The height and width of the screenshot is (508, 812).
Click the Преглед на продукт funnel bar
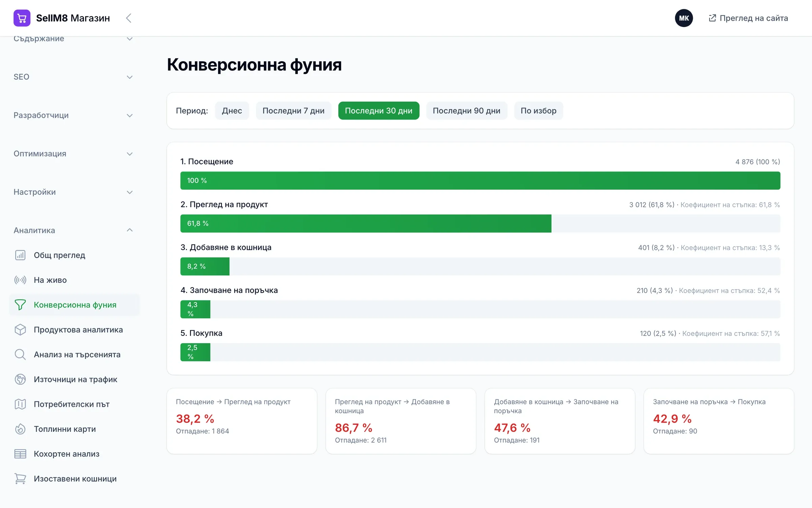[x=480, y=224]
